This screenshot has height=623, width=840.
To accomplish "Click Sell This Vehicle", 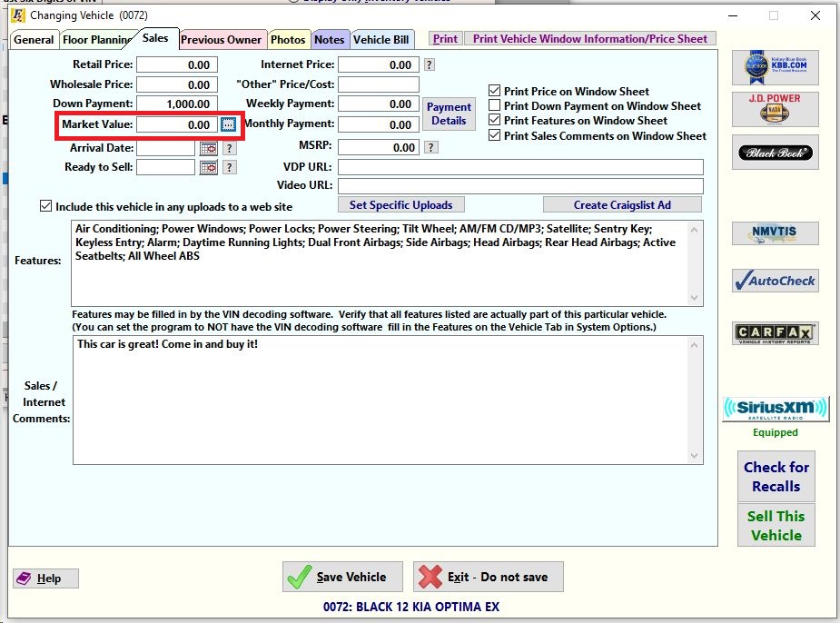I will 776,525.
